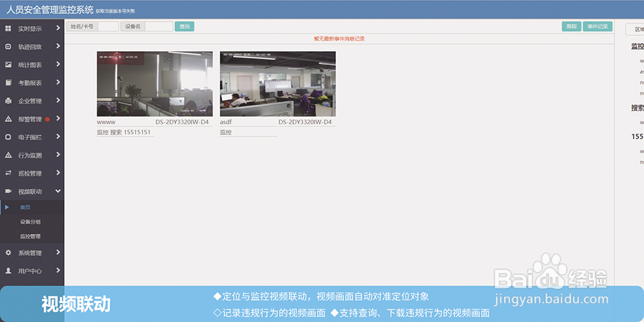
Task: Click the 事件记录 button
Action: [x=597, y=27]
